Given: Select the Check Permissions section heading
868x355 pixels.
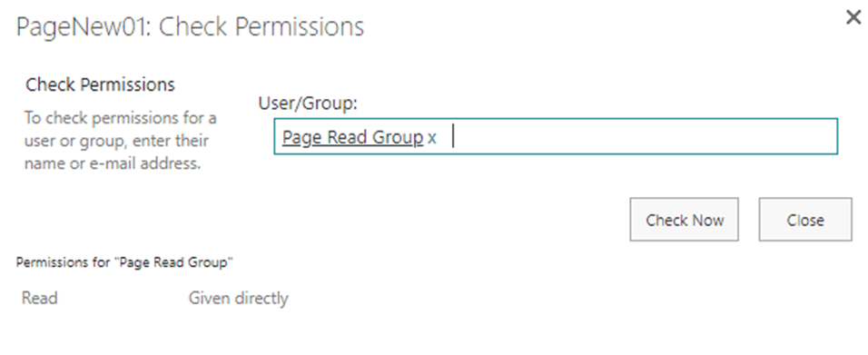Looking at the screenshot, I should pyautogui.click(x=100, y=84).
